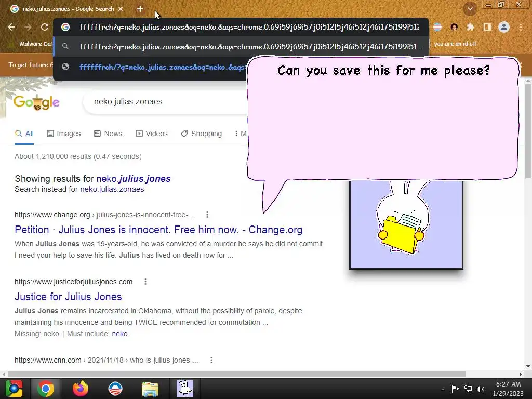This screenshot has width=532, height=399.
Task: Select the first omnibox search suggestion
Action: (241, 46)
